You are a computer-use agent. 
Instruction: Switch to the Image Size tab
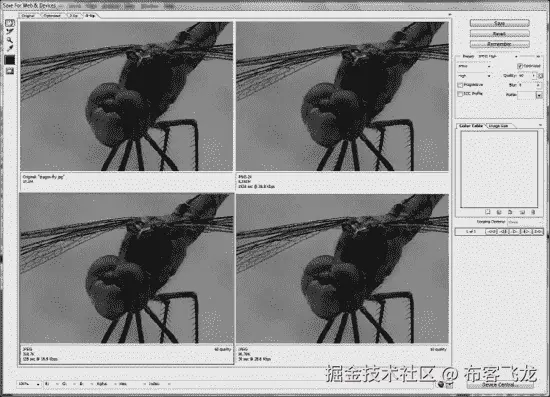[499, 126]
